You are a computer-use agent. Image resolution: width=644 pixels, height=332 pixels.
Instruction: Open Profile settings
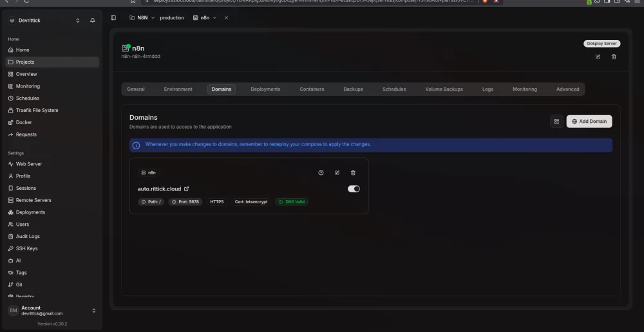pyautogui.click(x=52, y=176)
